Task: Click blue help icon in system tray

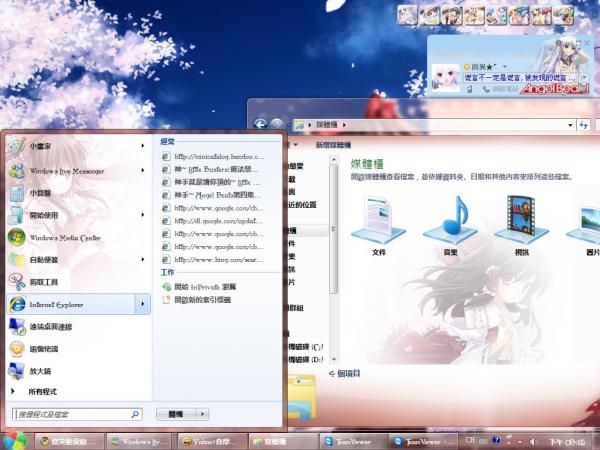Action: 496,440
